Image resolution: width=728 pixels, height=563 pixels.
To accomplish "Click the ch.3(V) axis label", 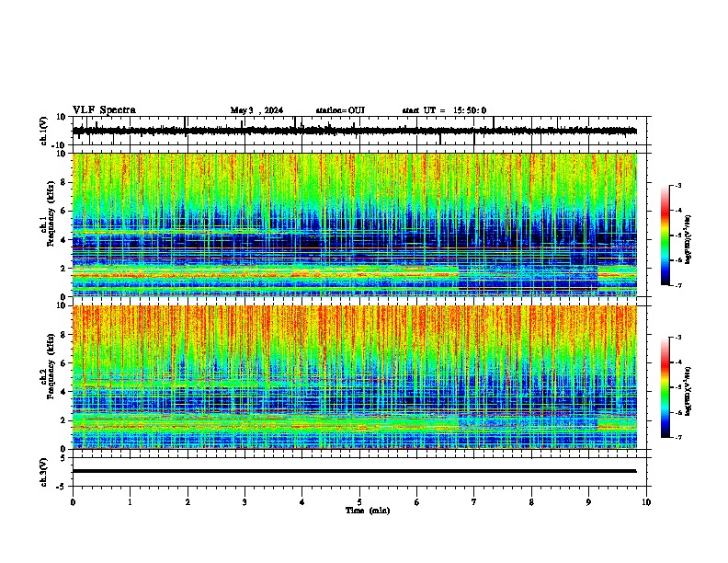I will coord(44,472).
